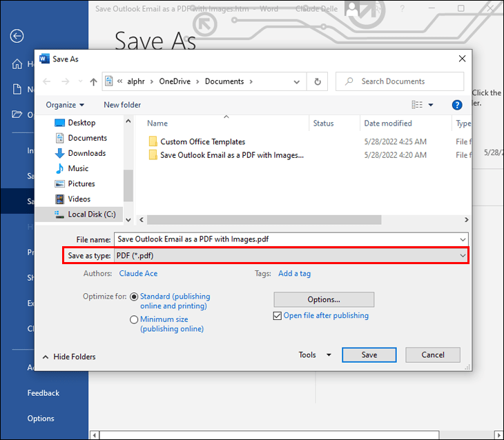
Task: Go up one folder level with up arrow
Action: 93,81
